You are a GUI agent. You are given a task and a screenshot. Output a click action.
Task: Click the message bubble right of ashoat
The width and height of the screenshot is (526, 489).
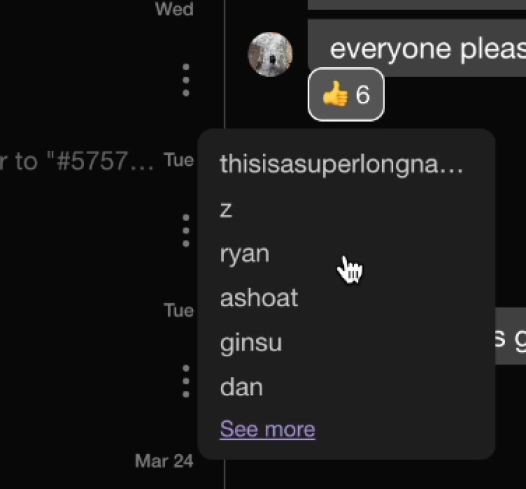click(x=510, y=336)
